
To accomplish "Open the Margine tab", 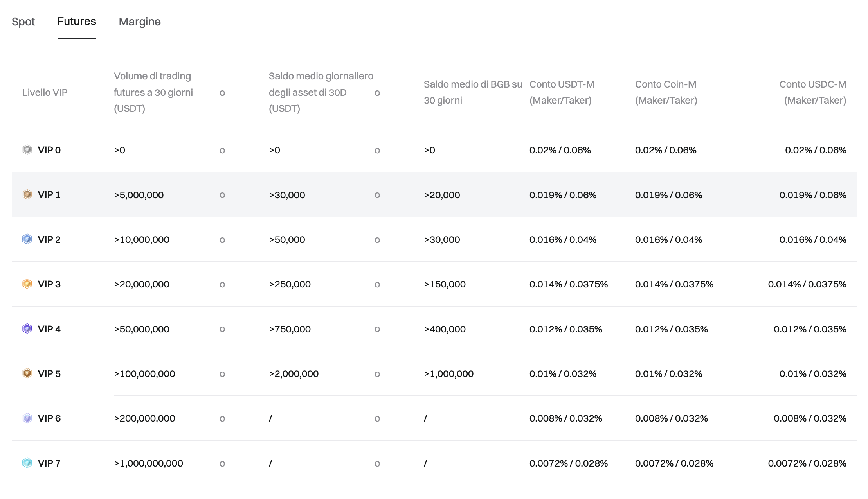I will coord(140,22).
